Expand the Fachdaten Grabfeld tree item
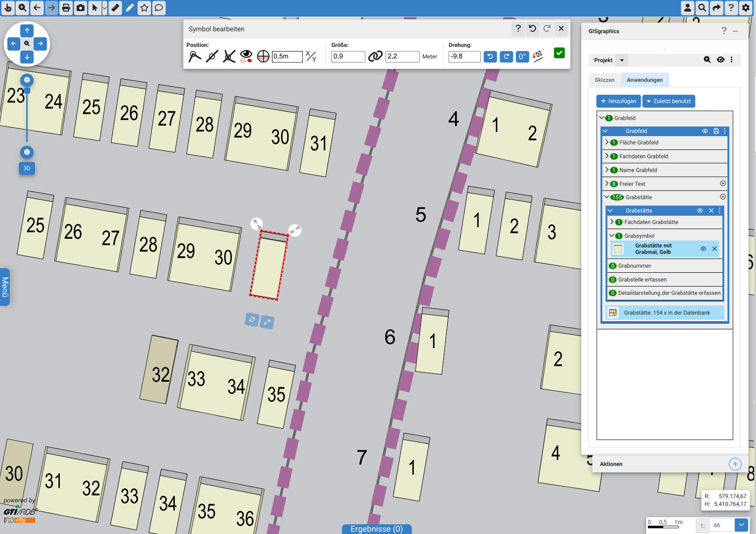This screenshot has width=756, height=534. point(607,156)
